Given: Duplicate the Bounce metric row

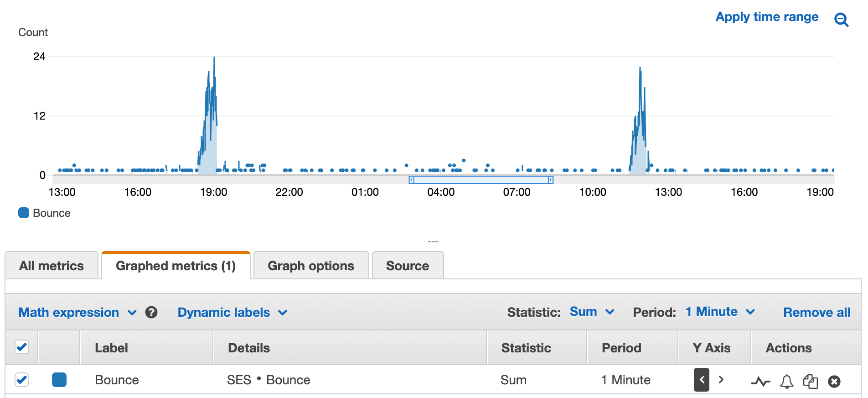Looking at the screenshot, I should tap(810, 381).
